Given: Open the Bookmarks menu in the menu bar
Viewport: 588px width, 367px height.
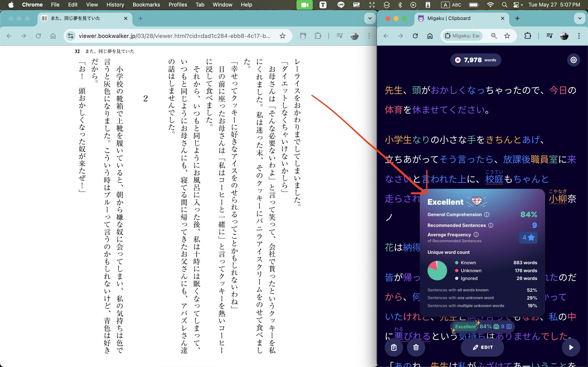Looking at the screenshot, I should click(146, 5).
